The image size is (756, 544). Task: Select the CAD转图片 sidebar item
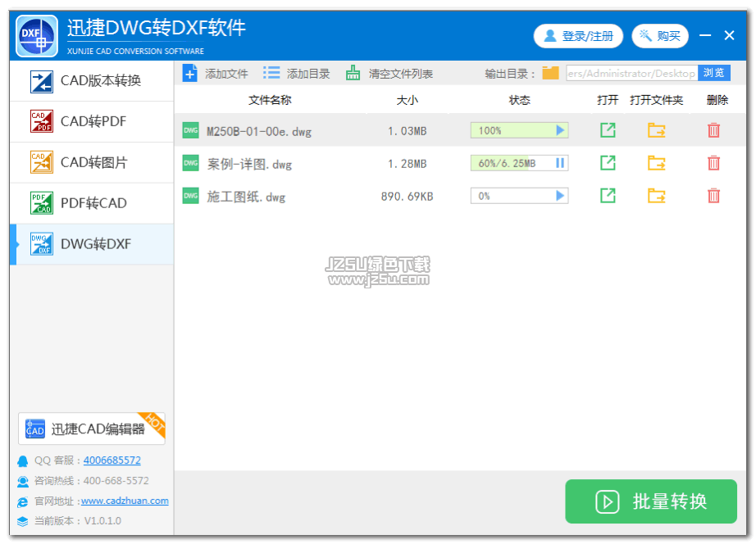92,163
